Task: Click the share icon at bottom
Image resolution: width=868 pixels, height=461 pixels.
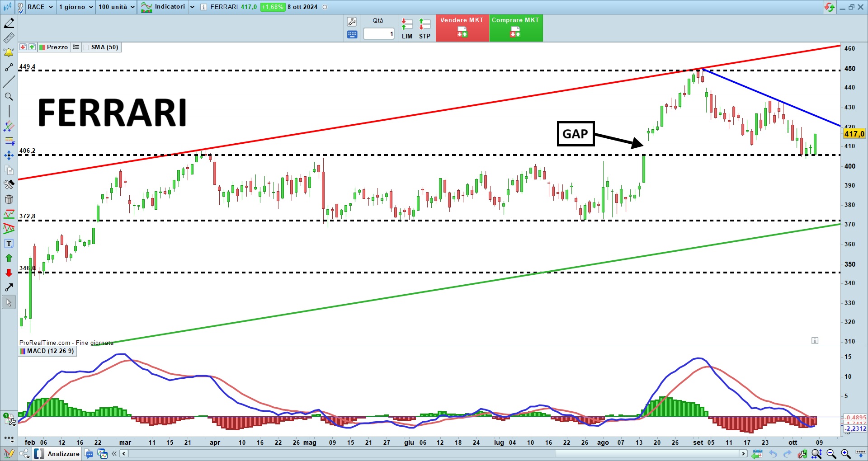Action: (x=24, y=453)
